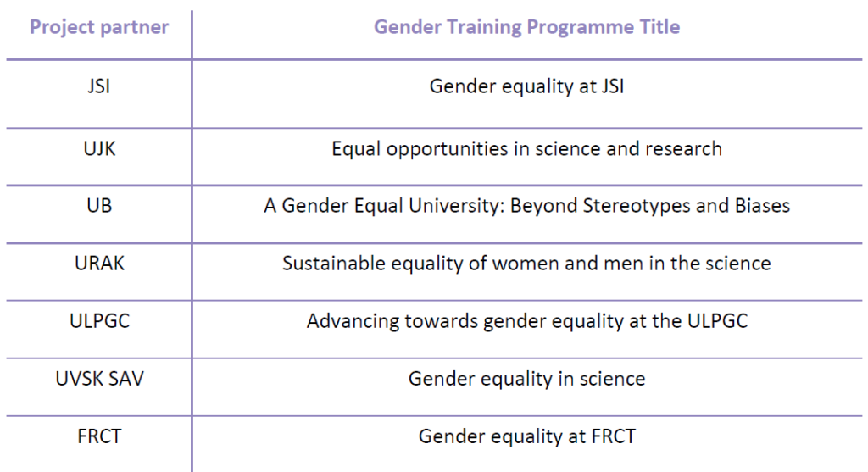
Task: Click the word Biases in UB row
Action: click(762, 205)
